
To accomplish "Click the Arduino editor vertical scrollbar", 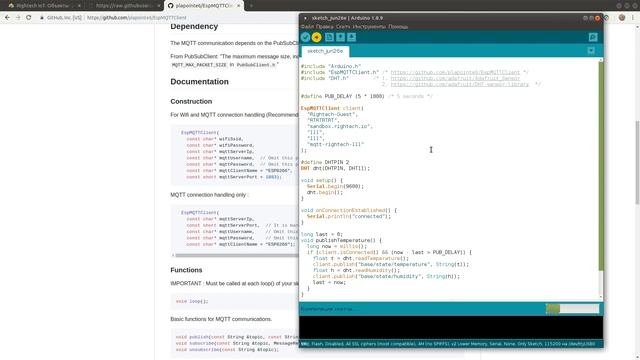I will [x=600, y=165].
